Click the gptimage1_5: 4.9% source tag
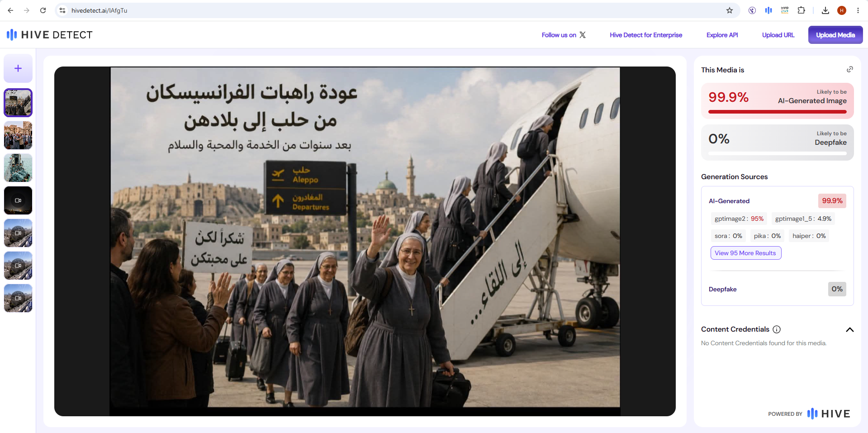 (803, 219)
